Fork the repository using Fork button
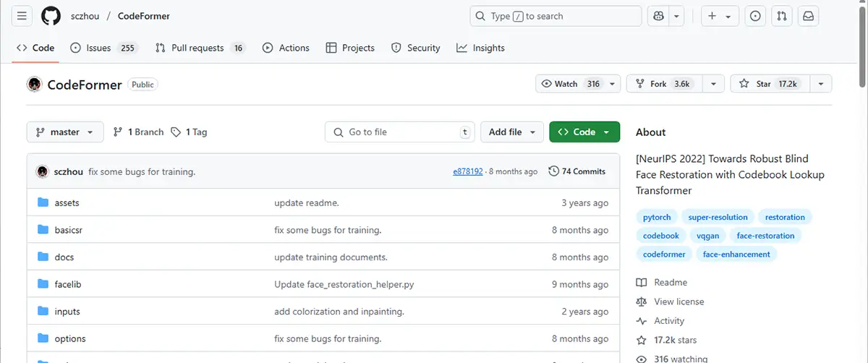Image resolution: width=868 pixels, height=363 pixels. tap(663, 84)
